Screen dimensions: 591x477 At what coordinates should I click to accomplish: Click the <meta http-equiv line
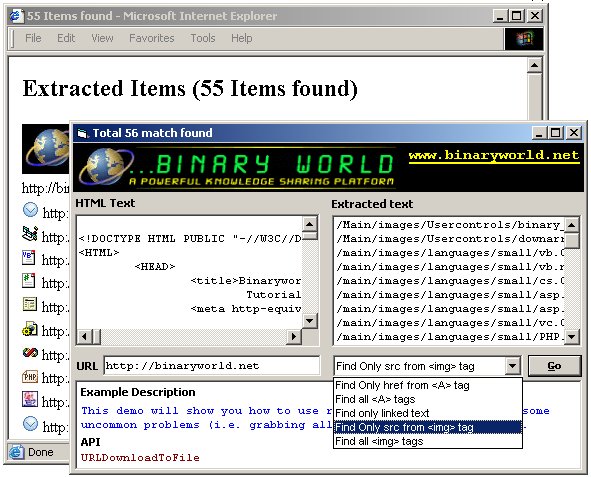pyautogui.click(x=245, y=309)
